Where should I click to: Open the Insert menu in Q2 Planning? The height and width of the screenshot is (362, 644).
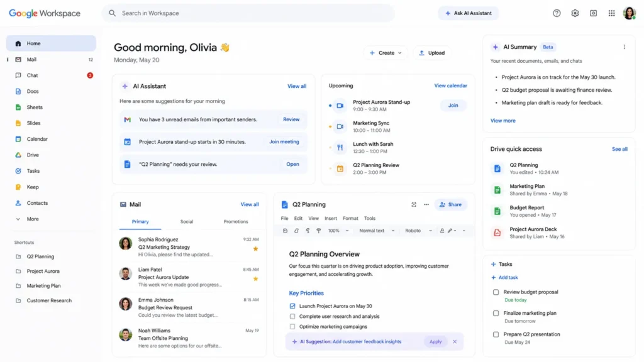pos(331,218)
